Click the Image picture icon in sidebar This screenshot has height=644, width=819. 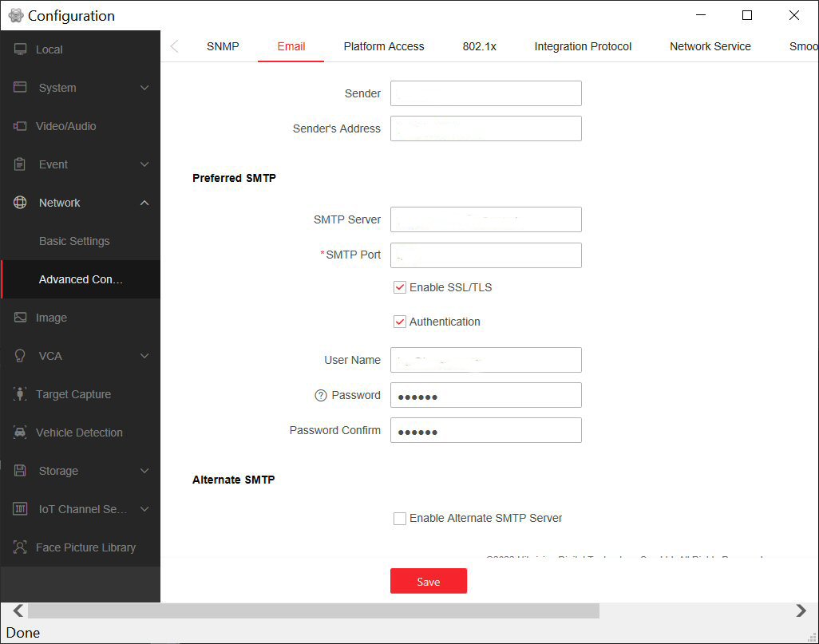[20, 318]
